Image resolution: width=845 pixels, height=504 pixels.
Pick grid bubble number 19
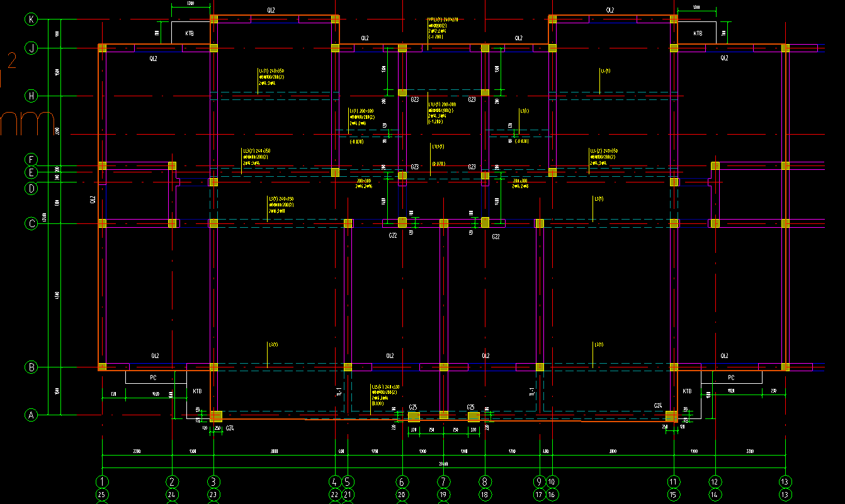tap(444, 495)
